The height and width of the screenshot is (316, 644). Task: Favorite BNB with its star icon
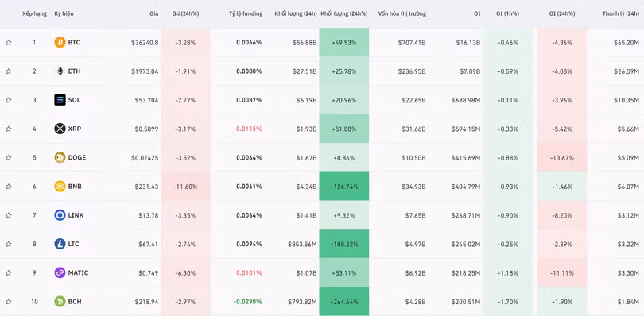(x=8, y=187)
